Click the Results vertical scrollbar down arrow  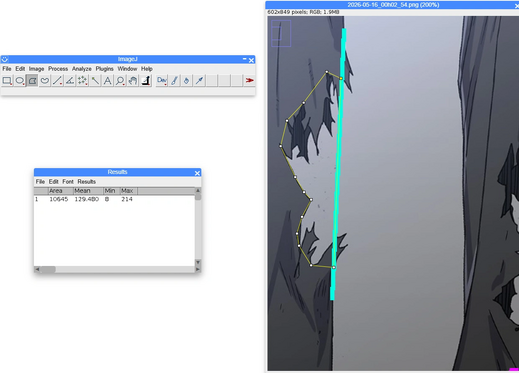click(198, 262)
